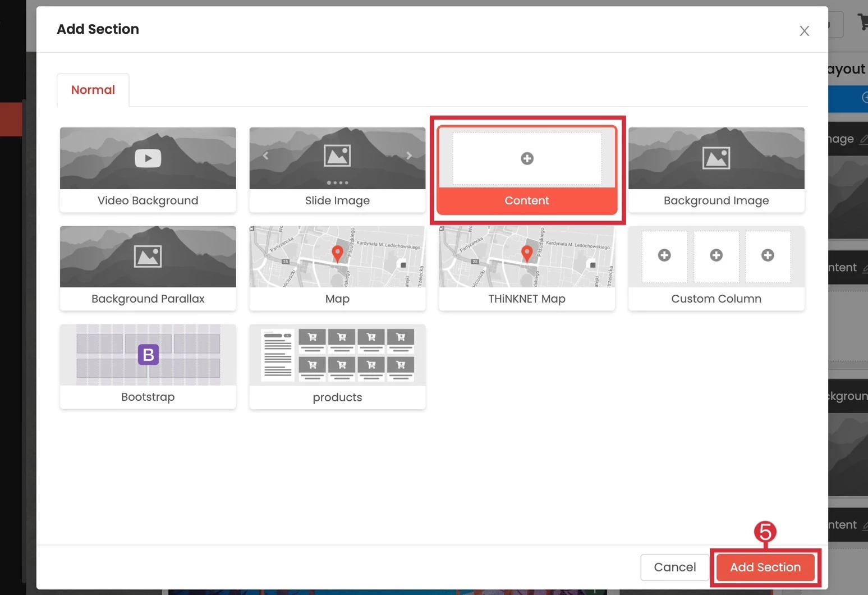Click the play icon on Video Background
This screenshot has width=868, height=595.
(x=148, y=158)
